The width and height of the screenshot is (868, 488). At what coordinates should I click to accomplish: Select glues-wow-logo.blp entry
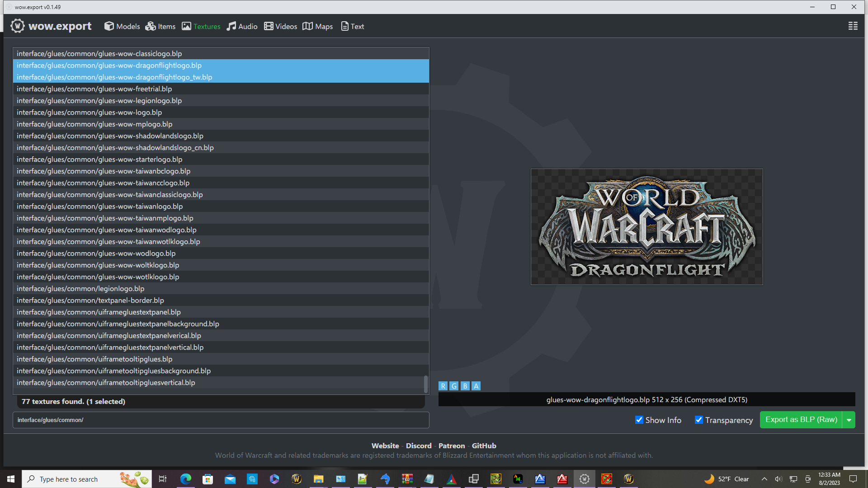221,112
